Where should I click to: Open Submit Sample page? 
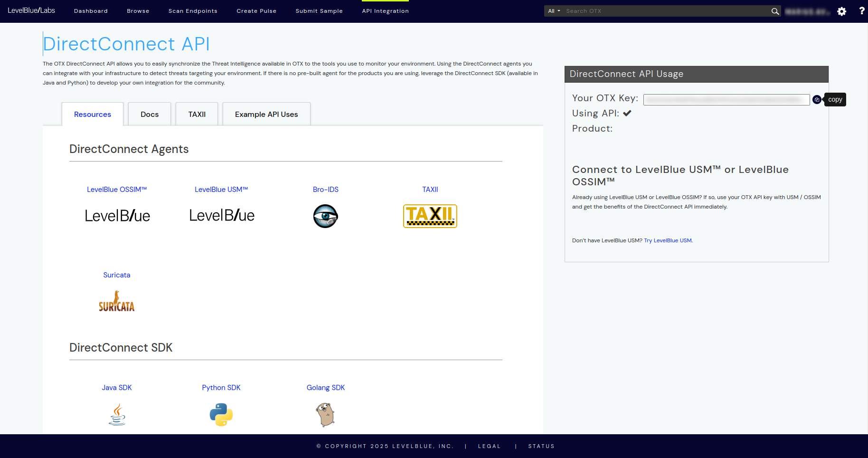319,11
